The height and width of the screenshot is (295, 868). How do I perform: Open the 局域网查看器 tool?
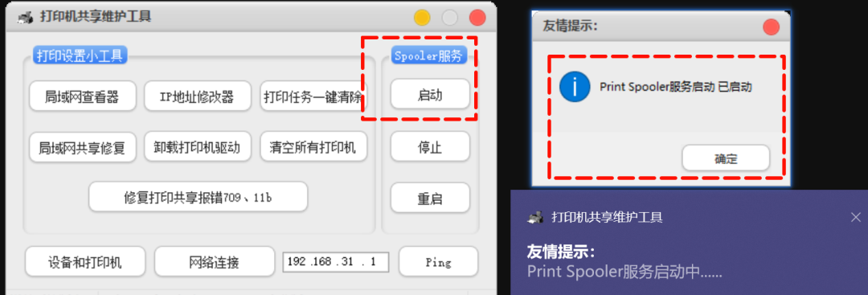tap(82, 96)
